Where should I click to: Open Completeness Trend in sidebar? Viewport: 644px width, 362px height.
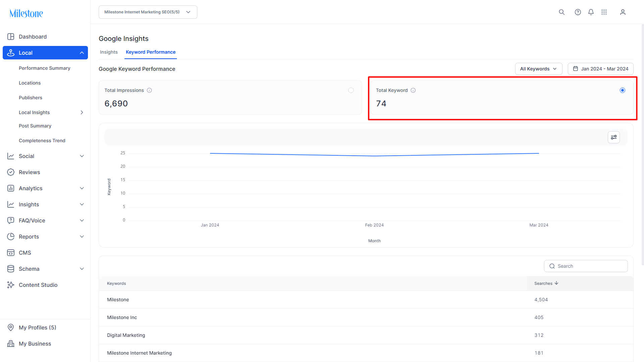point(42,141)
